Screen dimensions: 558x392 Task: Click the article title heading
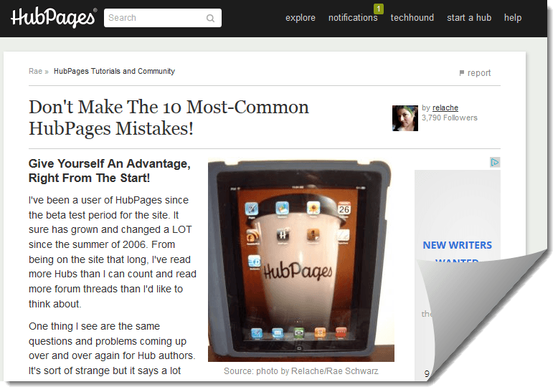(x=169, y=118)
